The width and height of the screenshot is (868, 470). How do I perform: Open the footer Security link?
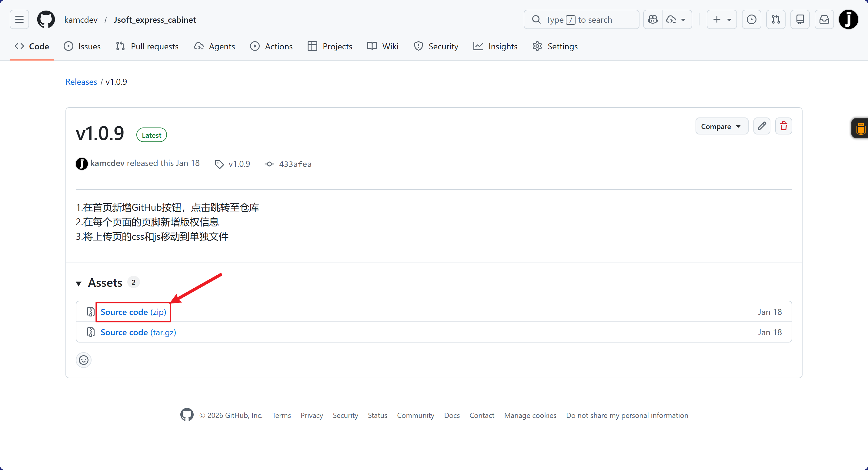click(x=346, y=415)
